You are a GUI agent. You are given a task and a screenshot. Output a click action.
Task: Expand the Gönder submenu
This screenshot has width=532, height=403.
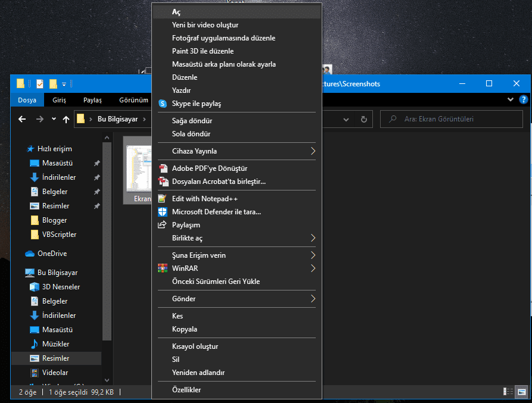tap(313, 299)
